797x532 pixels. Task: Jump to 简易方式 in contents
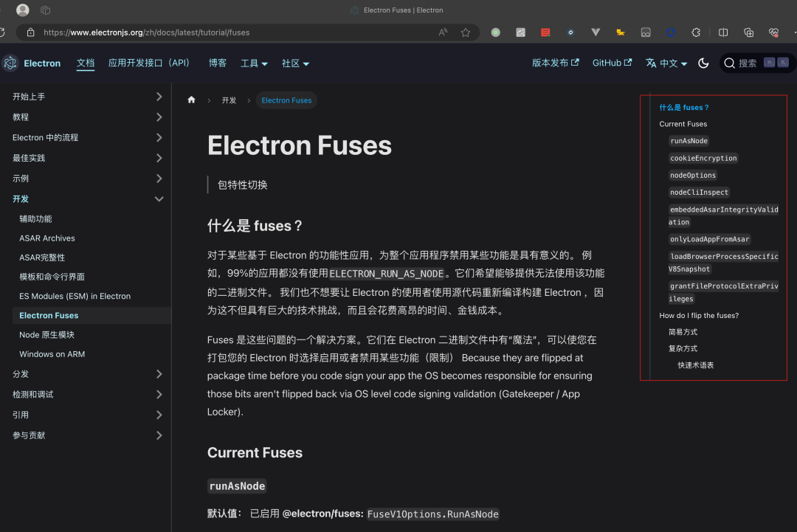point(683,332)
